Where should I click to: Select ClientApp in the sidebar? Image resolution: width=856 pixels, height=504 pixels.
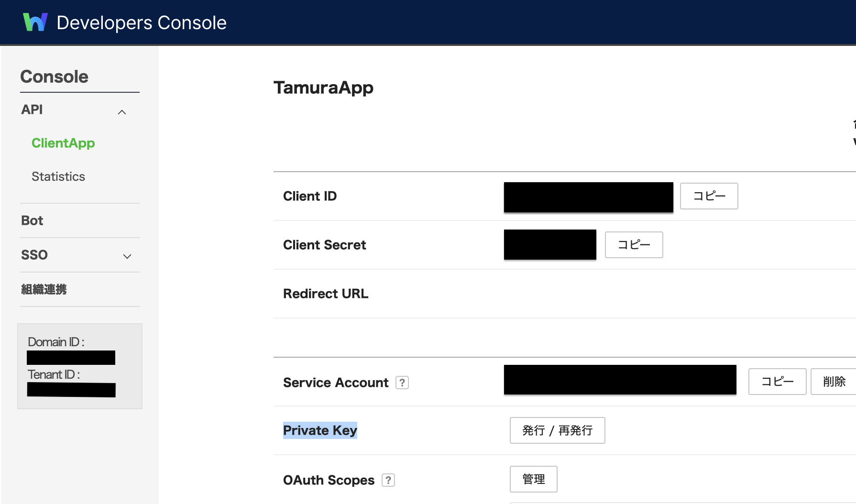(x=63, y=143)
